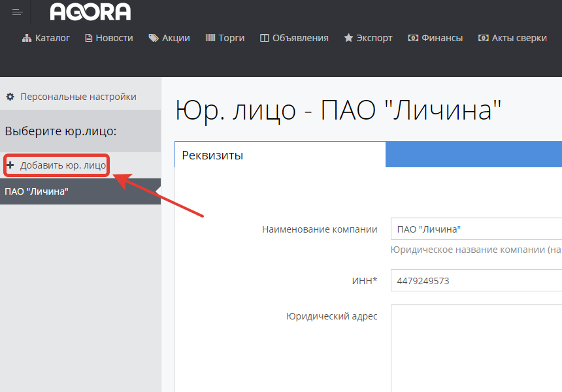
Task: Click the Юридический адрес text area
Action: point(476,346)
